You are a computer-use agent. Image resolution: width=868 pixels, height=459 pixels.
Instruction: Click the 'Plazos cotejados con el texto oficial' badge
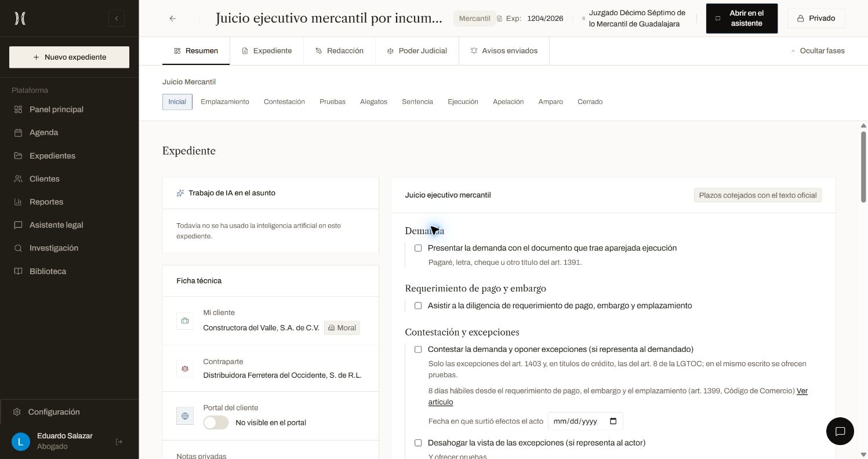pos(758,195)
